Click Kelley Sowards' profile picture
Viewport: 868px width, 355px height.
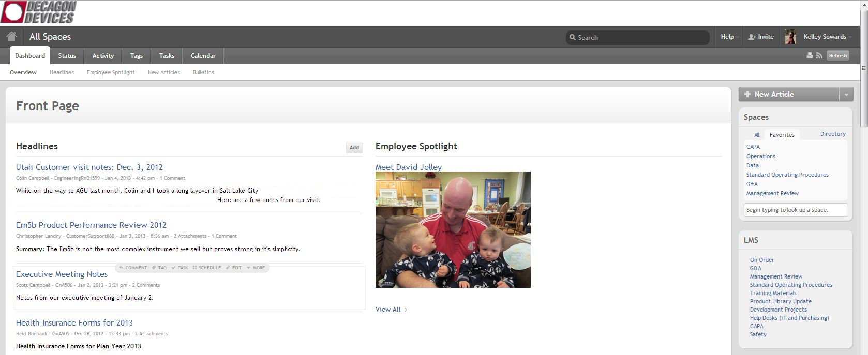pyautogui.click(x=790, y=37)
